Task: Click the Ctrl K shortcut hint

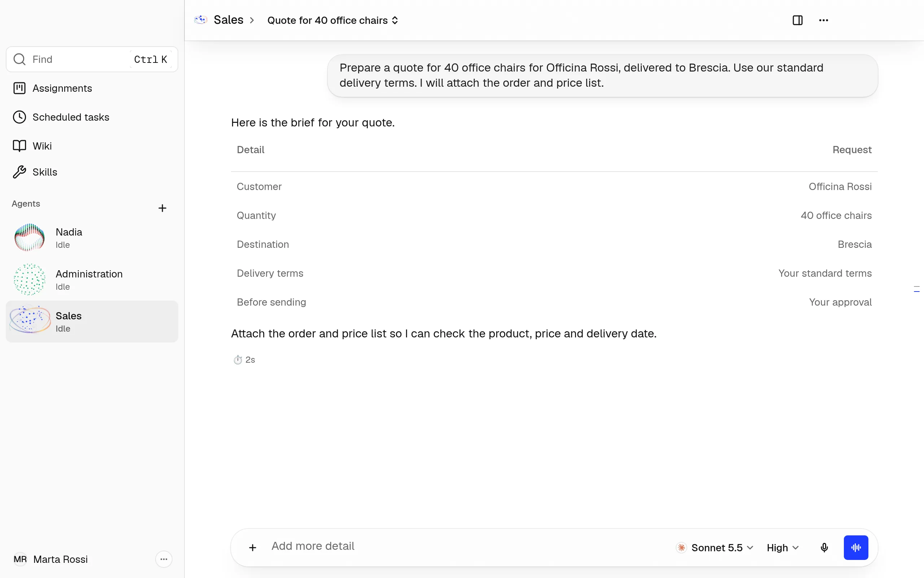Action: 151,59
